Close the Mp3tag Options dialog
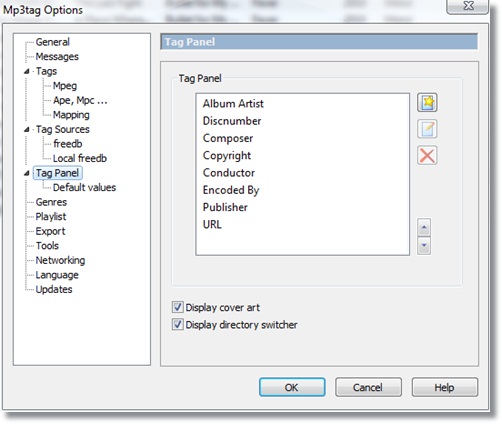Viewport: 502px width, 424px height. pyautogui.click(x=468, y=6)
